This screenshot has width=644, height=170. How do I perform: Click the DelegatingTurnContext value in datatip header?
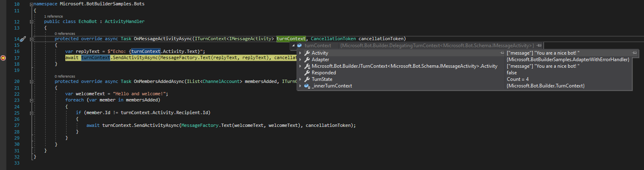click(x=437, y=45)
